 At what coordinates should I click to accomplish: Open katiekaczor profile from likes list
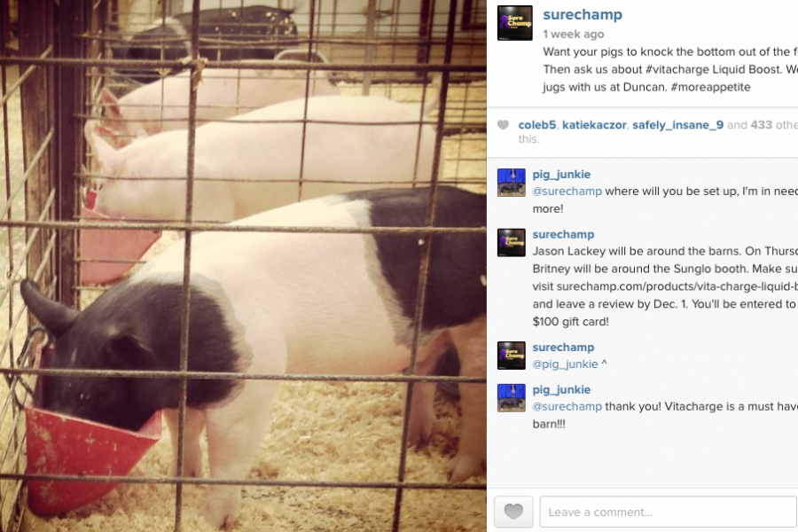pyautogui.click(x=594, y=125)
